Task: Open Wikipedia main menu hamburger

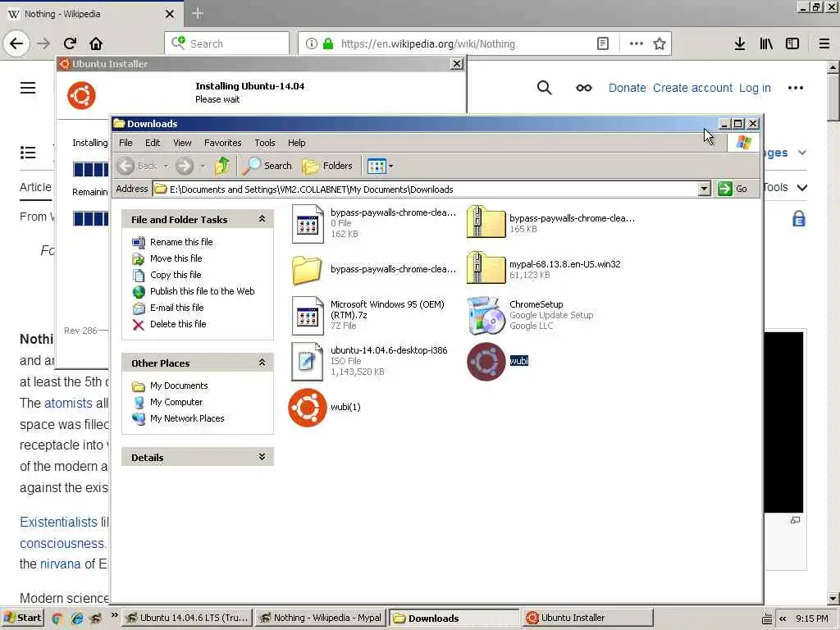Action: 28,88
